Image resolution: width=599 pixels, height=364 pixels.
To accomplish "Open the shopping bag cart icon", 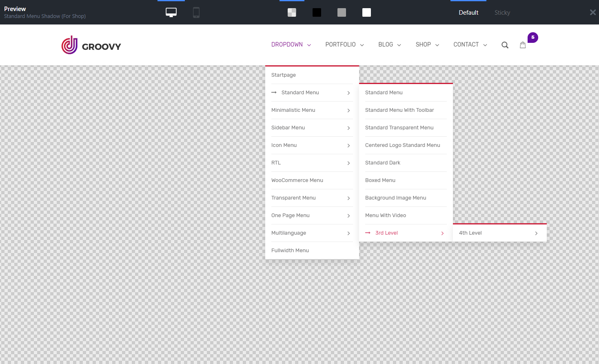I will (x=523, y=45).
